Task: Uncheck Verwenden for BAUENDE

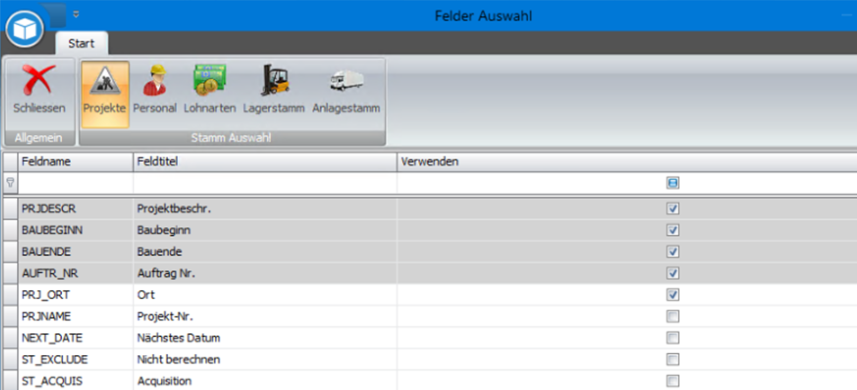Action: (x=673, y=252)
